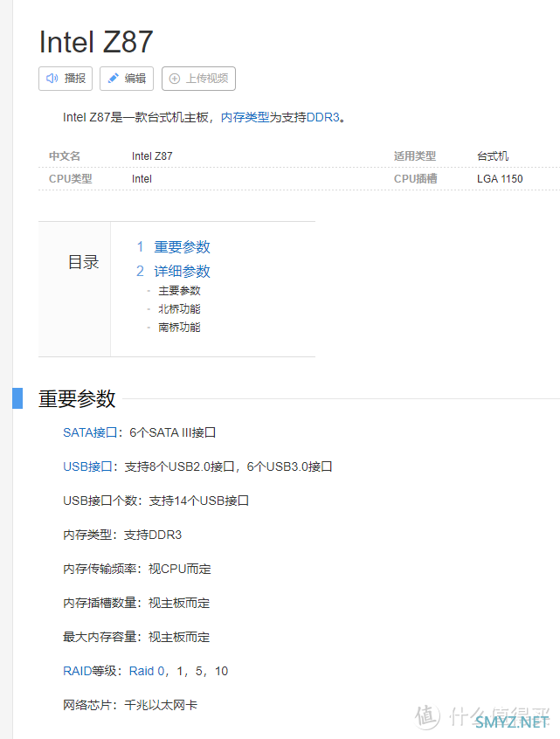Click text 内存插槽数量：视主板而定
Viewport: 560px width, 739px height.
(136, 603)
